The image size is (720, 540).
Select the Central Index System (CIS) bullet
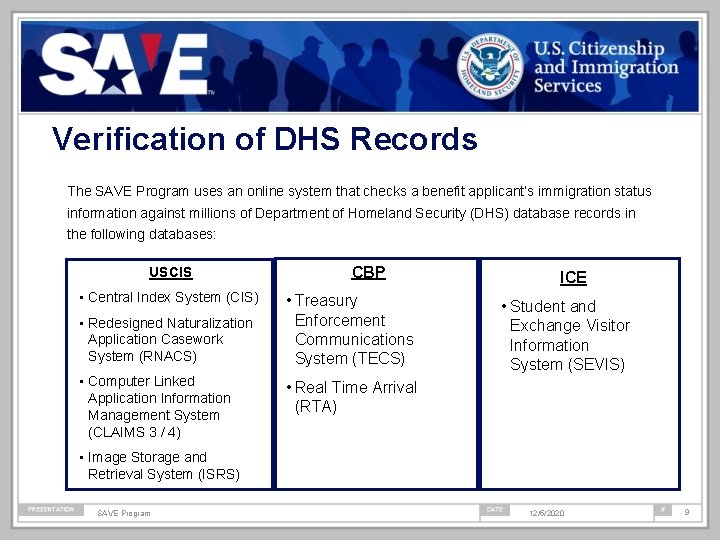pos(169,297)
